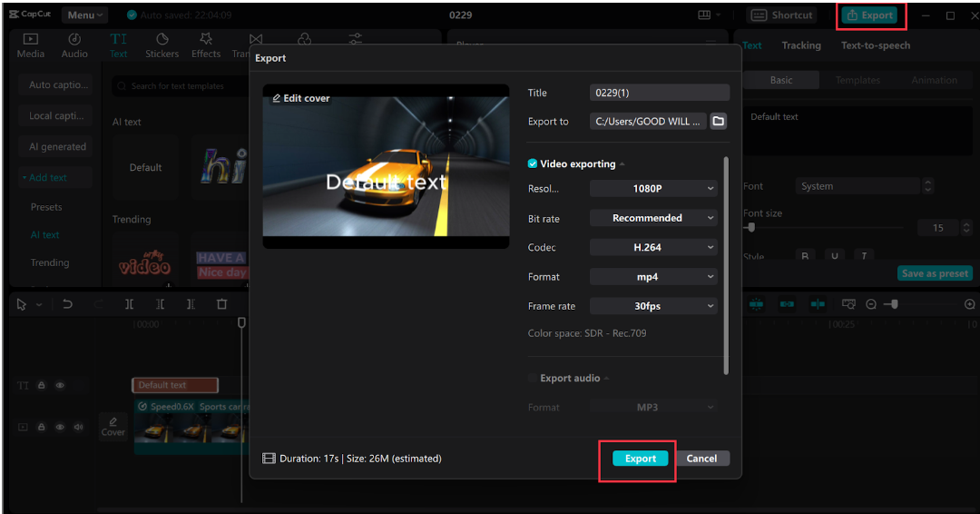The image size is (980, 514).
Task: Click the Auto captions sidebar button
Action: coord(55,85)
